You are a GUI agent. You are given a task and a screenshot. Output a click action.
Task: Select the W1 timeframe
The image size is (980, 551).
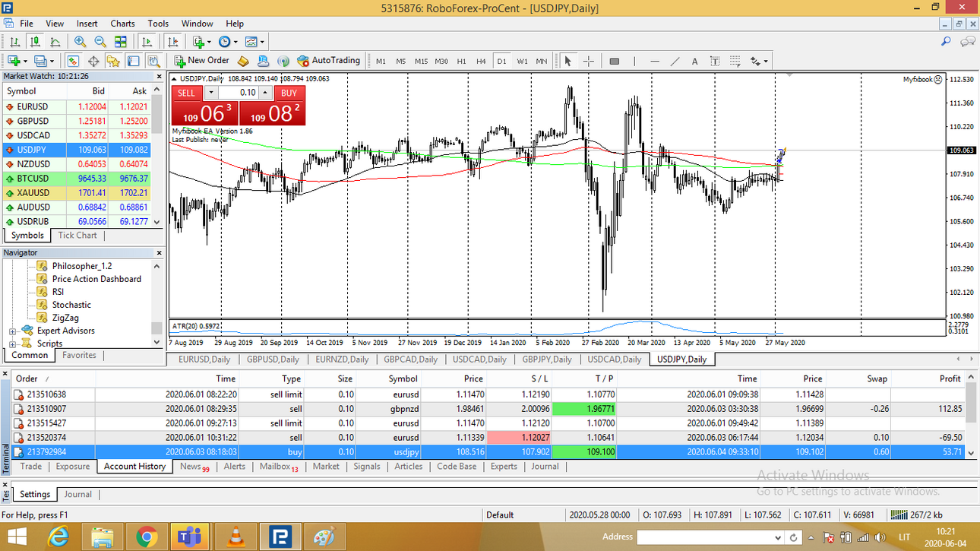pos(522,61)
